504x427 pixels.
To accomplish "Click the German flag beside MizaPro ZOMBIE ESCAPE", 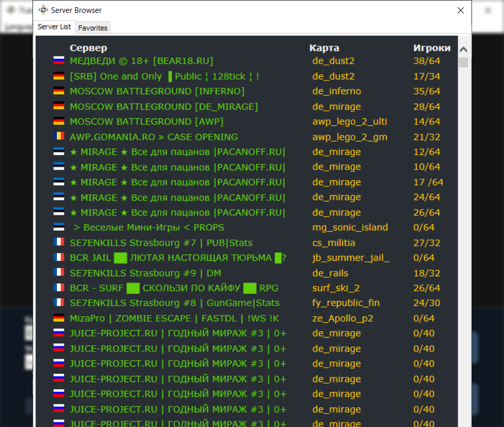I will 59,318.
